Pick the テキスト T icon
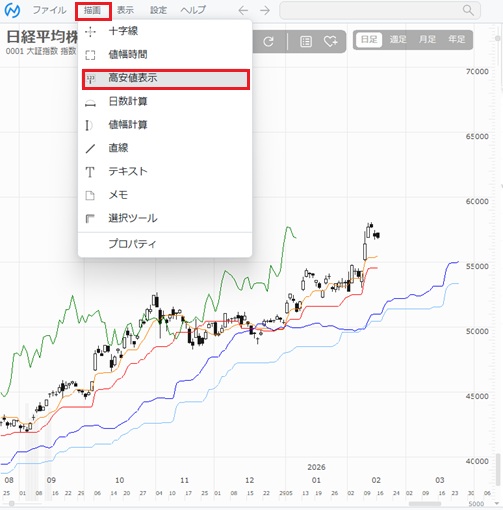503x510 pixels. (90, 172)
